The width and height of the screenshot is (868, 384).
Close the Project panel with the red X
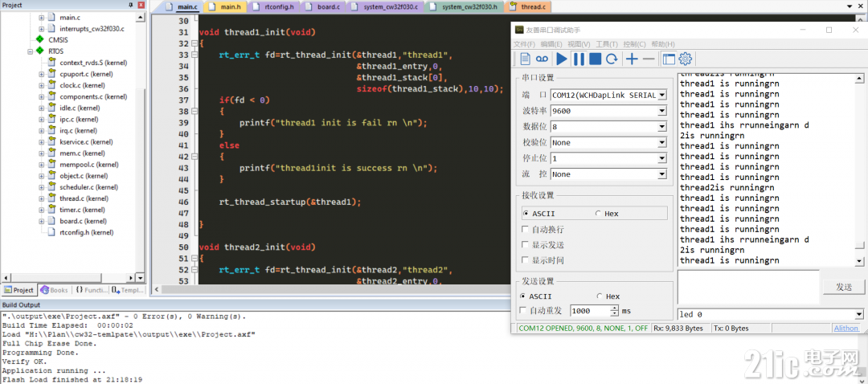(x=141, y=5)
